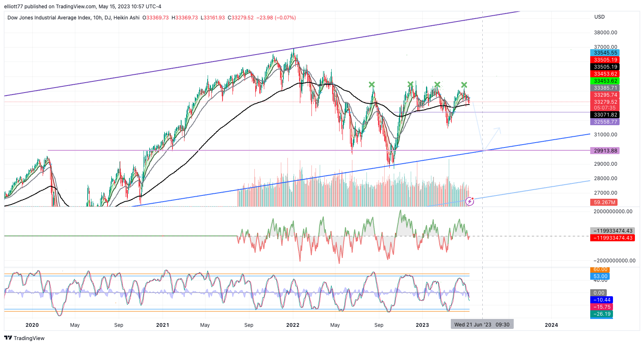This screenshot has width=644, height=345.
Task: Click the black 33505.19 price tag
Action: pos(605,67)
